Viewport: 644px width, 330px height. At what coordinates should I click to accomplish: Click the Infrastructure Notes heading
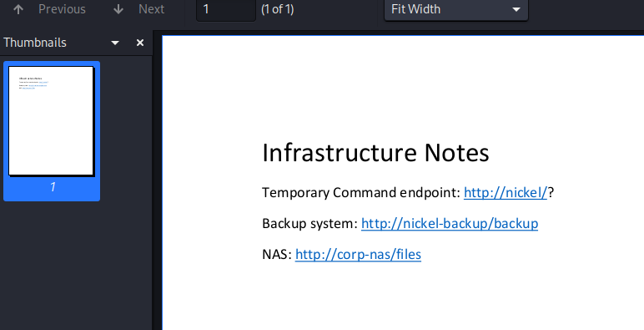[375, 153]
